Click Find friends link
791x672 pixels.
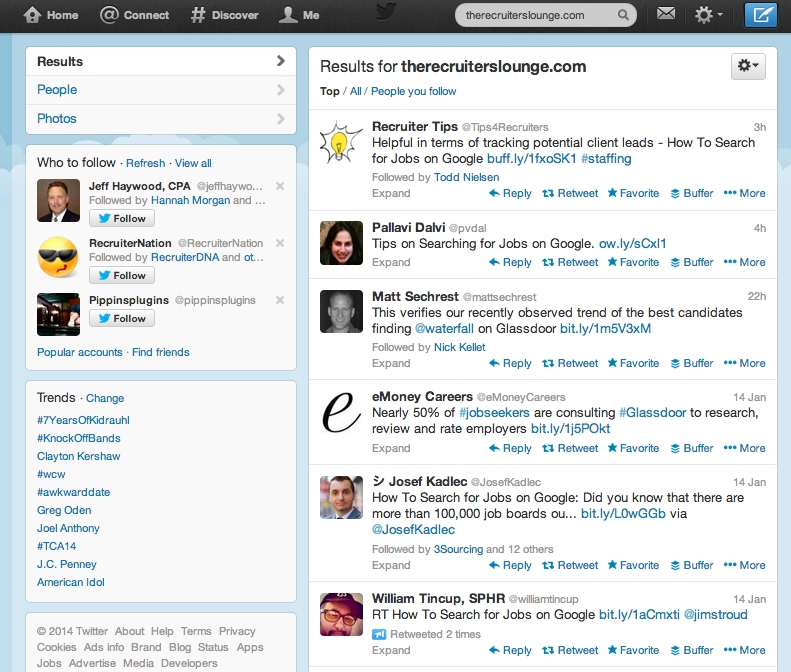[x=161, y=352]
